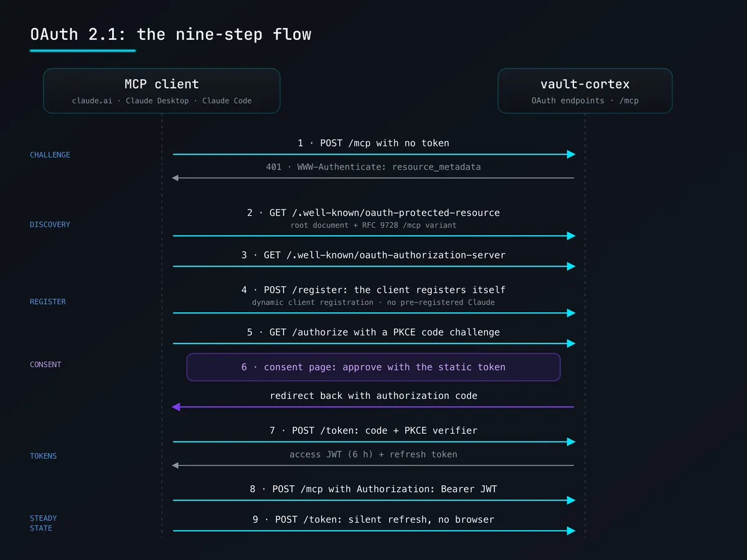Click step 1 POST /mcp with no token

point(374,143)
